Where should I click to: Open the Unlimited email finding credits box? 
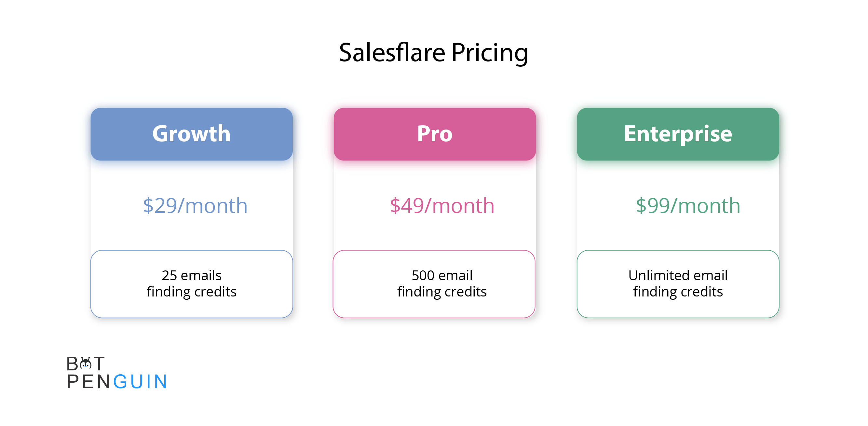[678, 284]
